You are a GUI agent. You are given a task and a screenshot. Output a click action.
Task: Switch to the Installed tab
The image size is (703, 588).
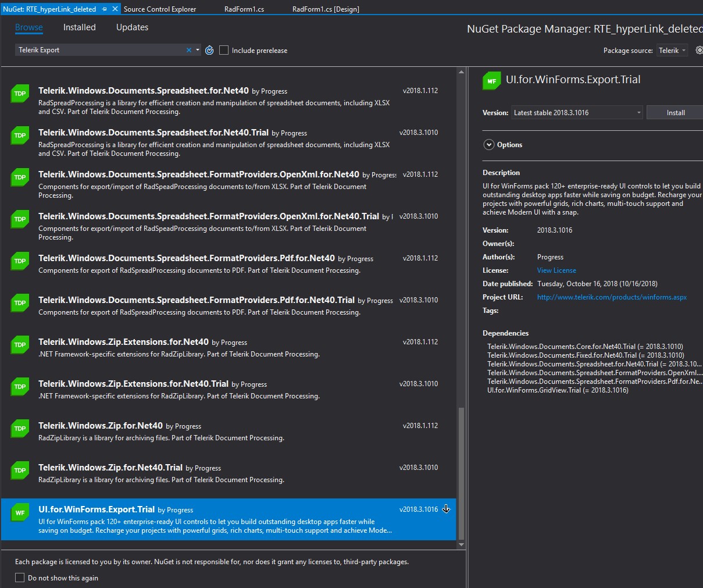coord(79,27)
